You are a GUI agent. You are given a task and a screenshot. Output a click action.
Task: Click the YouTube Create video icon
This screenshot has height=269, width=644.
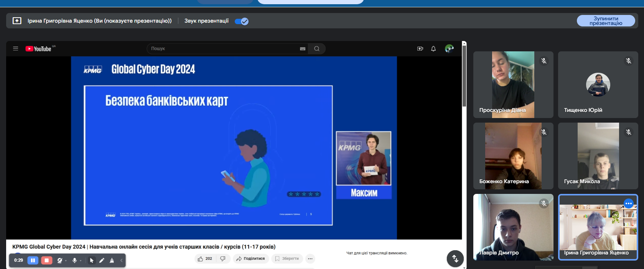(420, 49)
